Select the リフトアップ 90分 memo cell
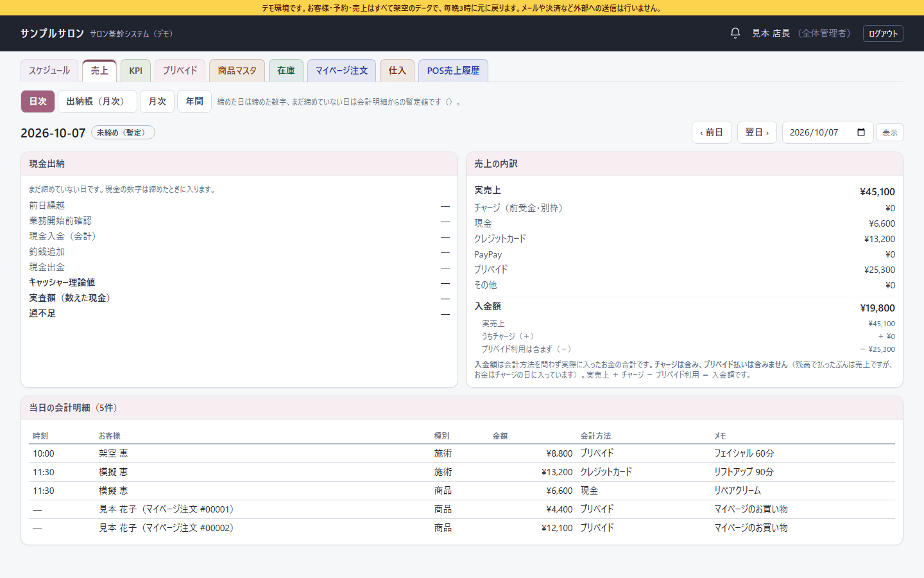 tap(744, 472)
